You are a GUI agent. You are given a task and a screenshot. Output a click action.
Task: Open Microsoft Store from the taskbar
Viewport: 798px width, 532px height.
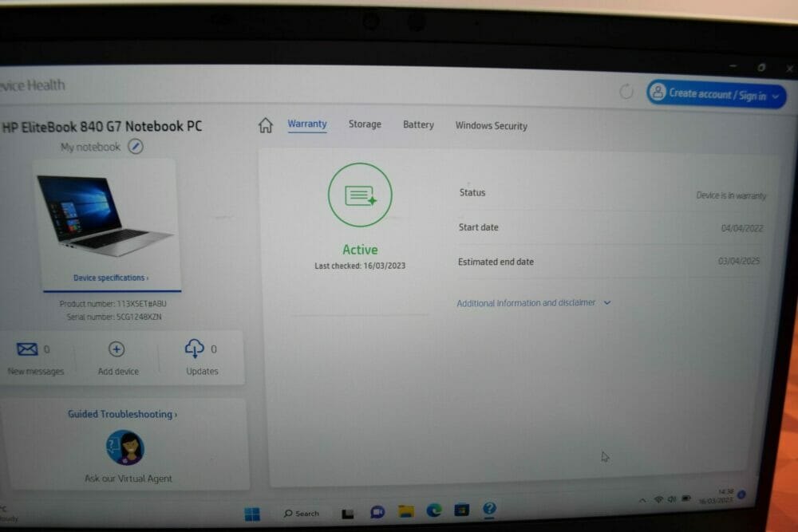461,509
